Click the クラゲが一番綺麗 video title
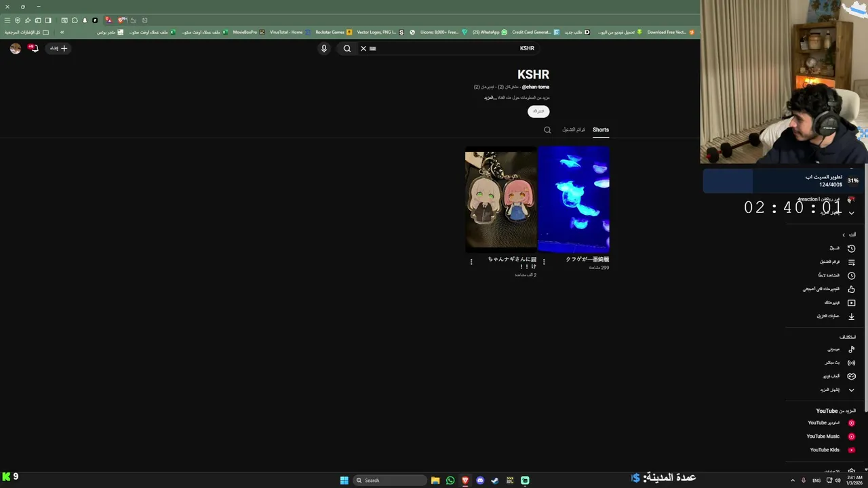This screenshot has width=868, height=488. [x=587, y=260]
